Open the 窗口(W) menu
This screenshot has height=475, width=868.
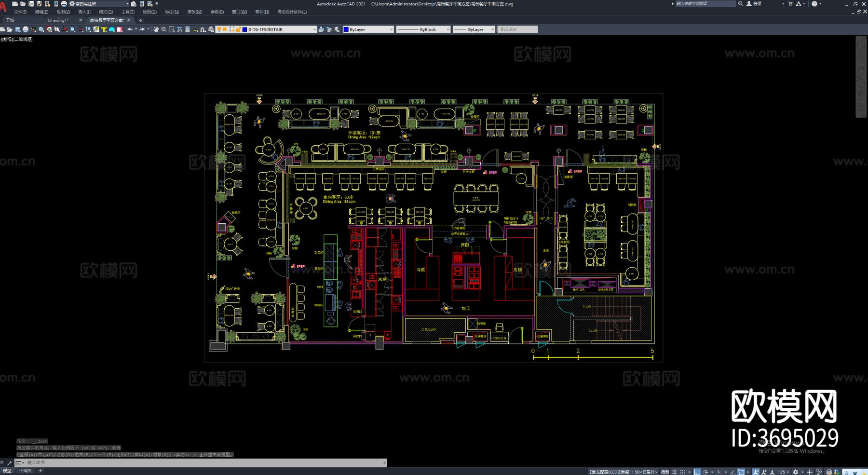click(x=239, y=12)
